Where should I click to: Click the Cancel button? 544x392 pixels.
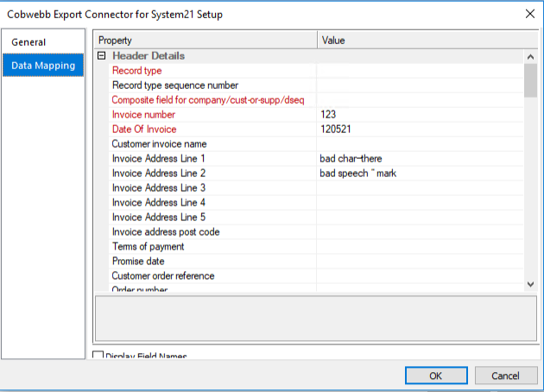[505, 376]
